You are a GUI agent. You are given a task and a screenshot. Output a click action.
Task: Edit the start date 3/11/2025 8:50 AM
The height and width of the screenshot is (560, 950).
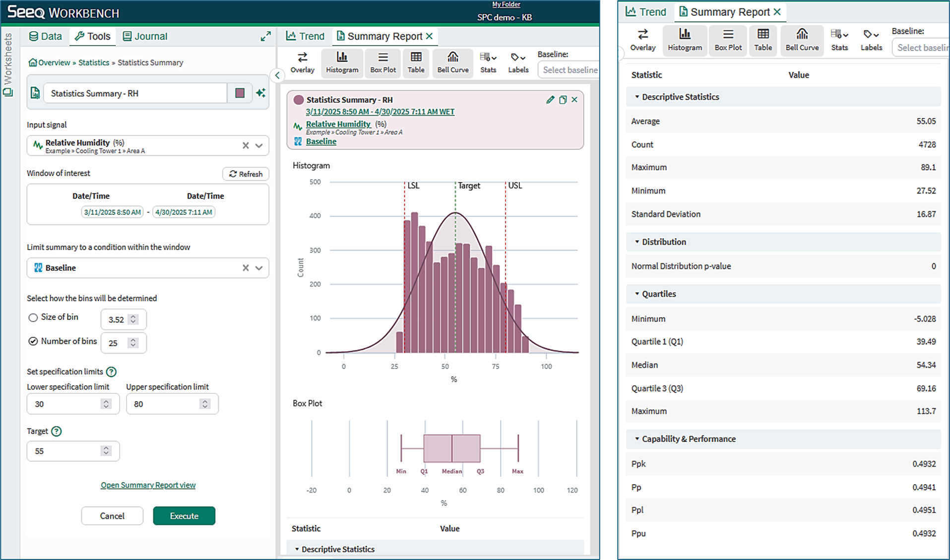coord(112,212)
